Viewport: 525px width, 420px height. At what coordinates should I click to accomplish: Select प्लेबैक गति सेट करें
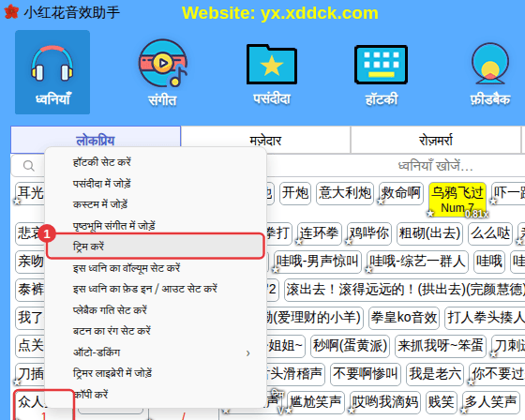point(156,309)
